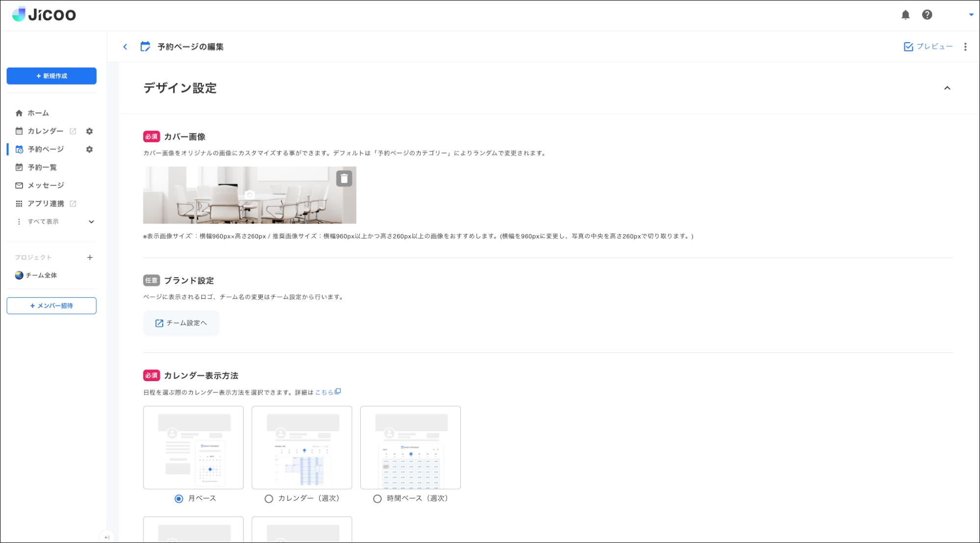
Task: Open the gear settings next to 予約ページ
Action: pyautogui.click(x=89, y=149)
